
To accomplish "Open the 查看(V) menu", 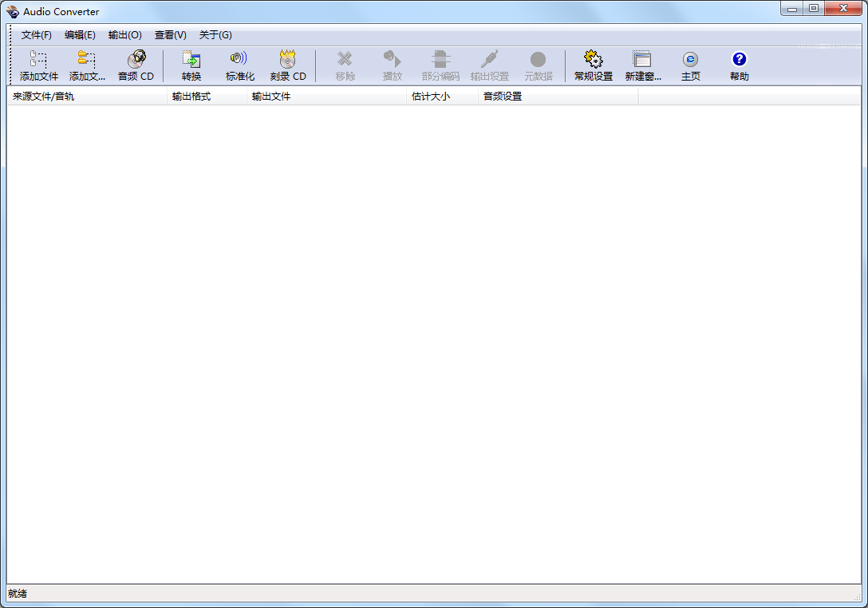I will (x=170, y=34).
